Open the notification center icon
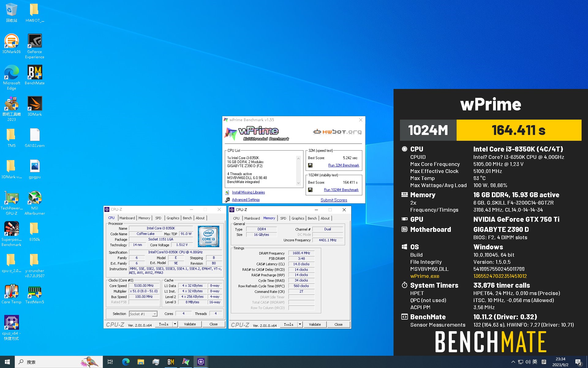 (x=579, y=362)
